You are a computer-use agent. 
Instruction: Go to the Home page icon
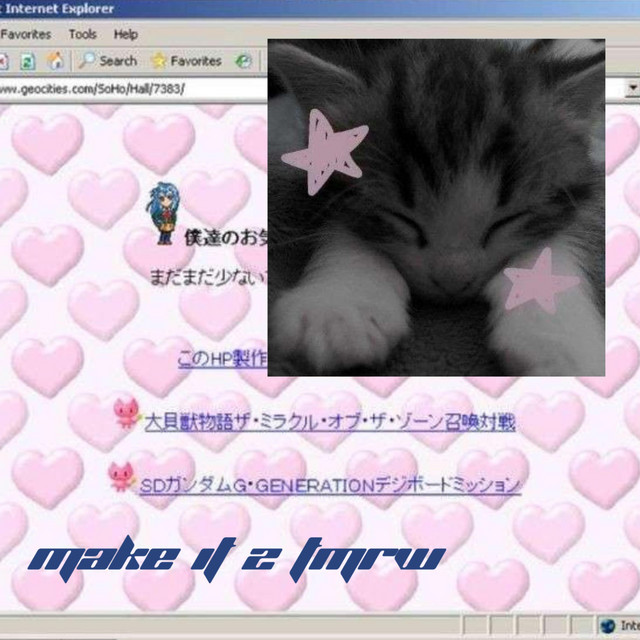(x=55, y=61)
